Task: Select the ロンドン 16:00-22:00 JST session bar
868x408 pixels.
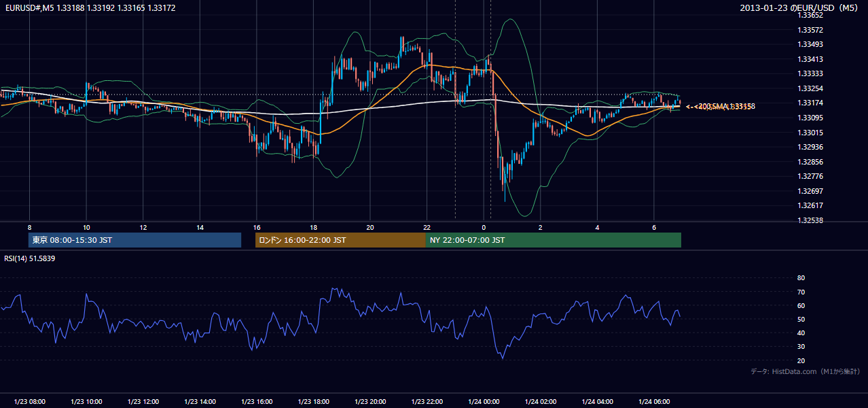Action: tap(340, 240)
